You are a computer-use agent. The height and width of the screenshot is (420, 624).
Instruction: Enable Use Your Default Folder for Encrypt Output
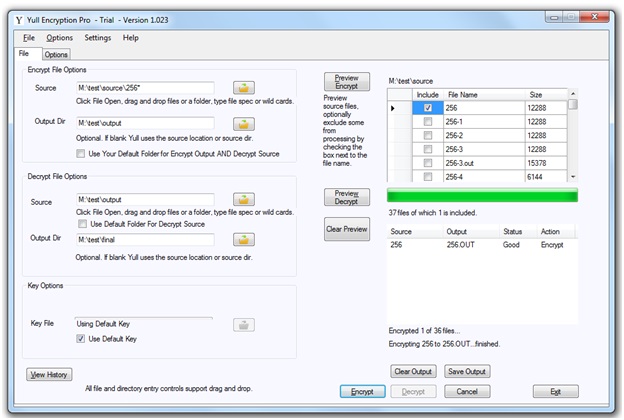pyautogui.click(x=81, y=153)
